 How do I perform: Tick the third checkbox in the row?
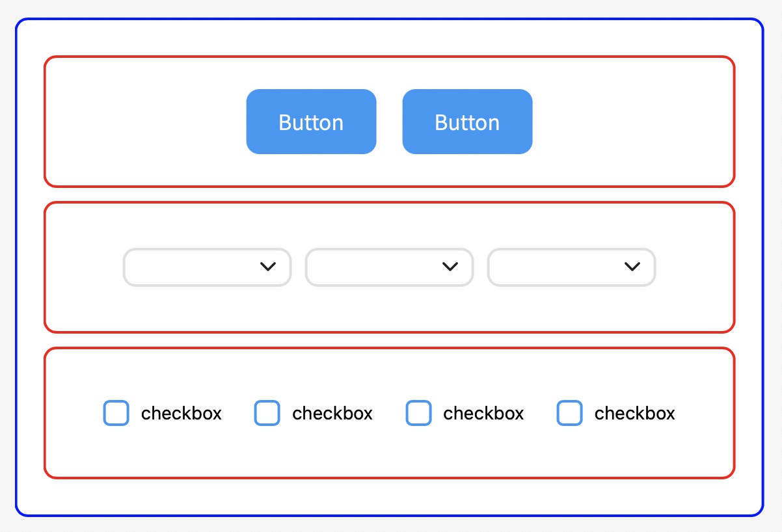[418, 413]
